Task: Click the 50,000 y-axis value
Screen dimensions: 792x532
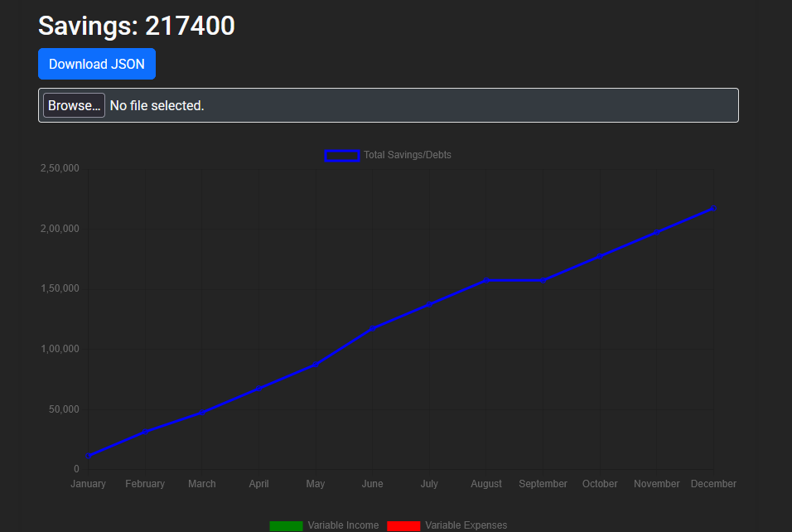Action: click(x=64, y=409)
